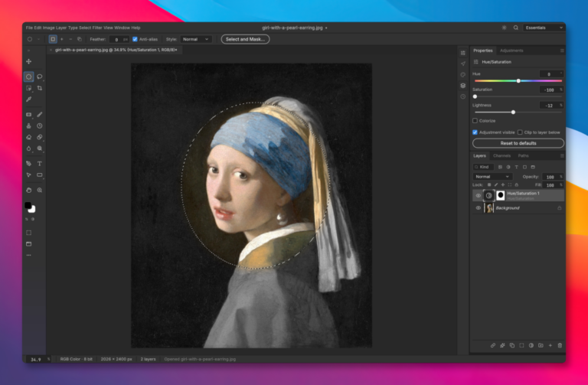Click the Opacity value field
Screen dimensions: 588x385
click(552, 177)
